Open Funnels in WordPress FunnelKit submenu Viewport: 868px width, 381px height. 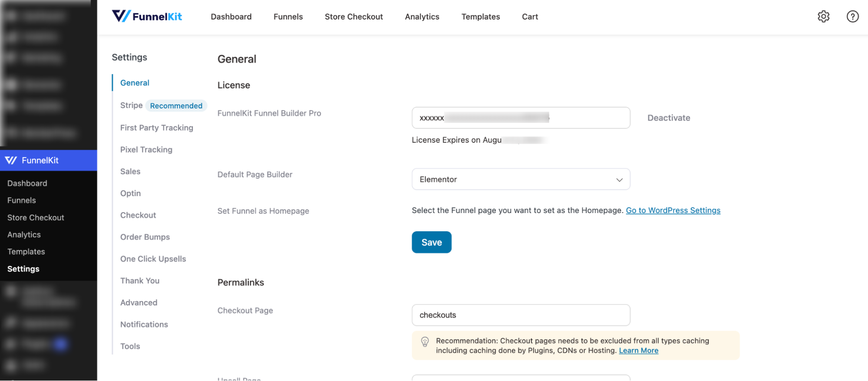(21, 200)
